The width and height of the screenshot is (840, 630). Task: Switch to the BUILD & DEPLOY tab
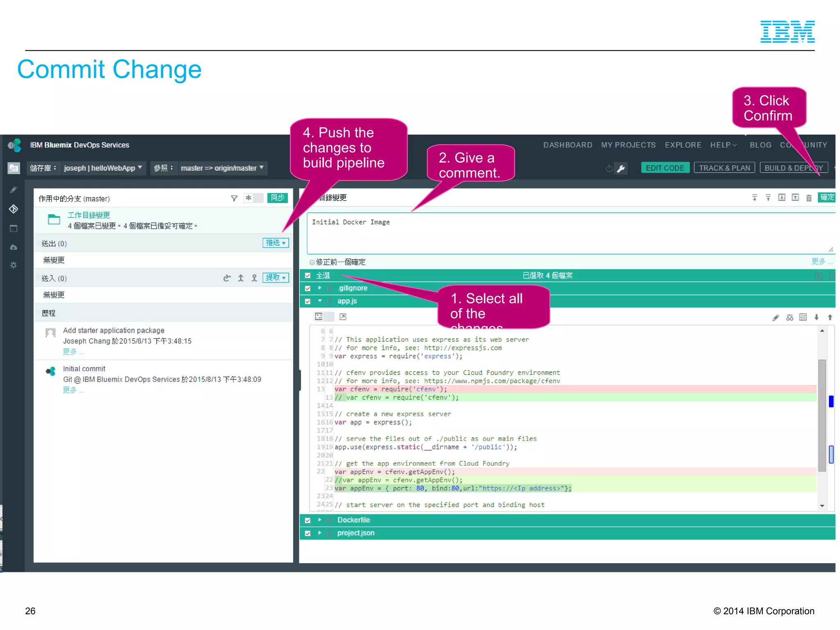pos(794,168)
